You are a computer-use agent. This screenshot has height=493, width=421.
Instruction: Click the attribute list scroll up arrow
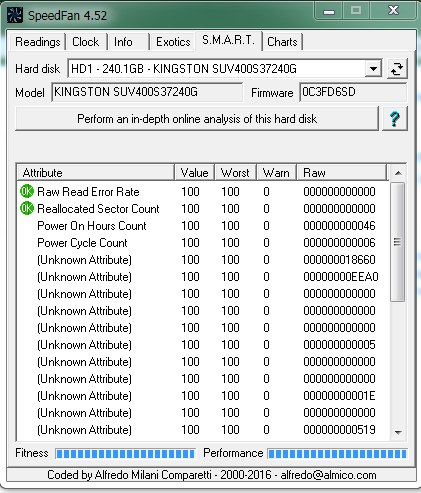point(398,173)
